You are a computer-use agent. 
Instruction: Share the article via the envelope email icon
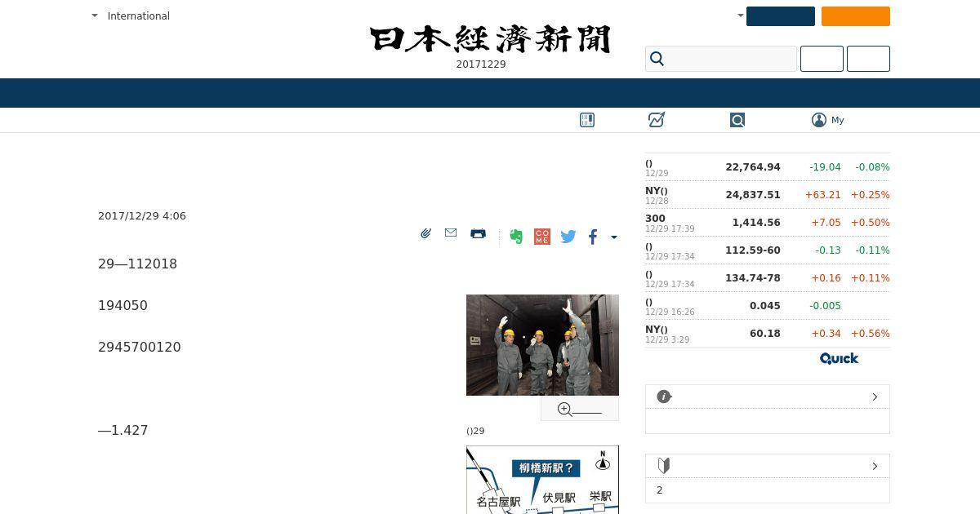(451, 233)
